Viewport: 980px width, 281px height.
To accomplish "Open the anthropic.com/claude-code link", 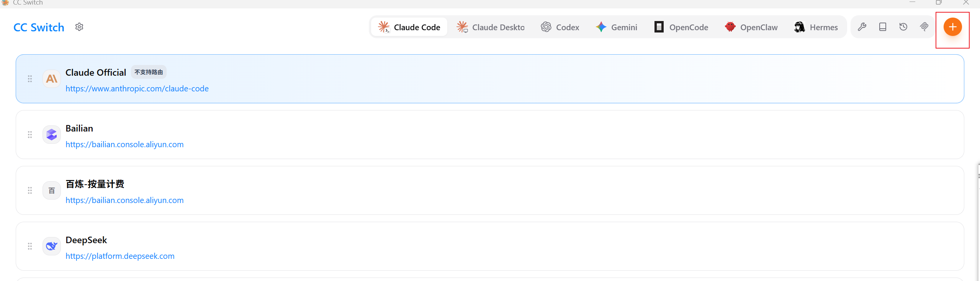I will pos(137,89).
